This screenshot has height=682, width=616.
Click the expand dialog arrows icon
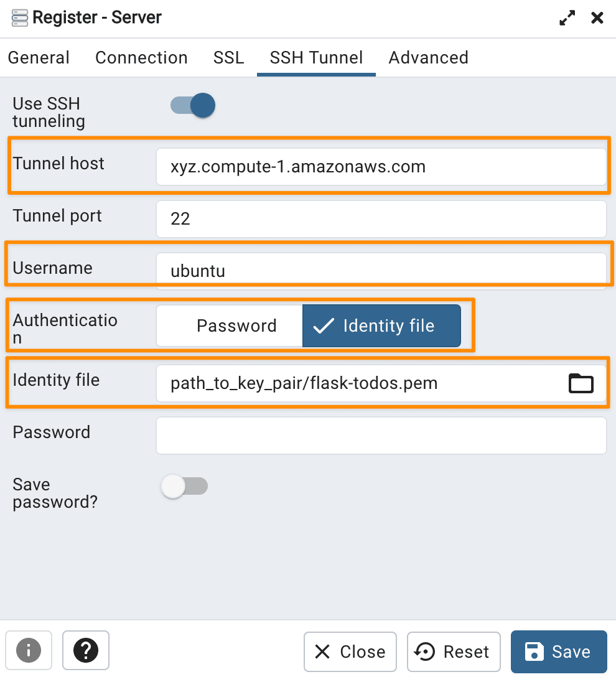coord(567,17)
